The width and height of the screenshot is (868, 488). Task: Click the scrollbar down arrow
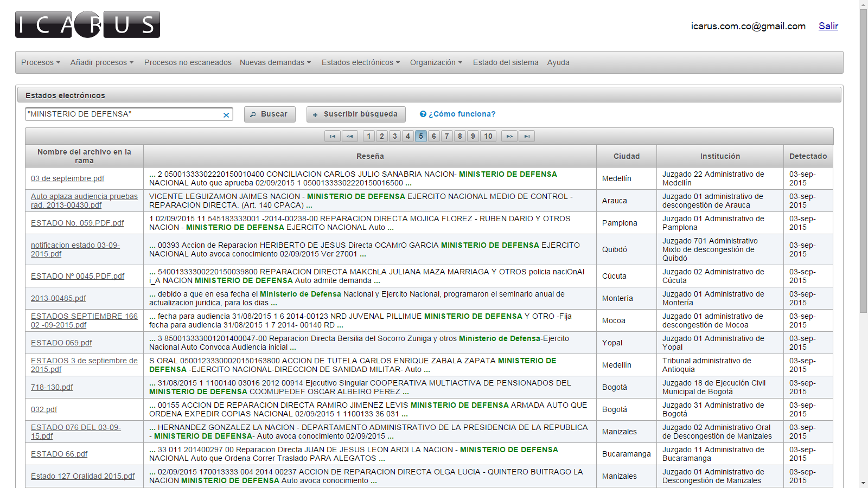(x=864, y=483)
